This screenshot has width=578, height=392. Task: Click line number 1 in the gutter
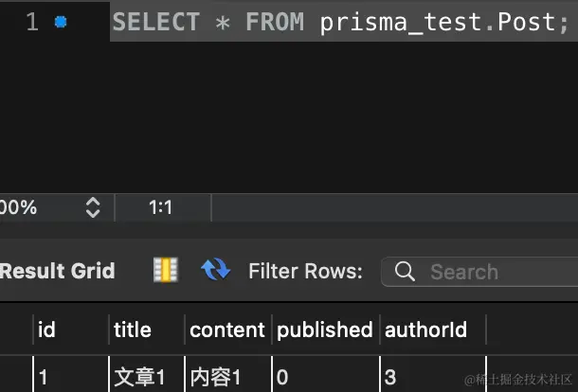(x=32, y=22)
